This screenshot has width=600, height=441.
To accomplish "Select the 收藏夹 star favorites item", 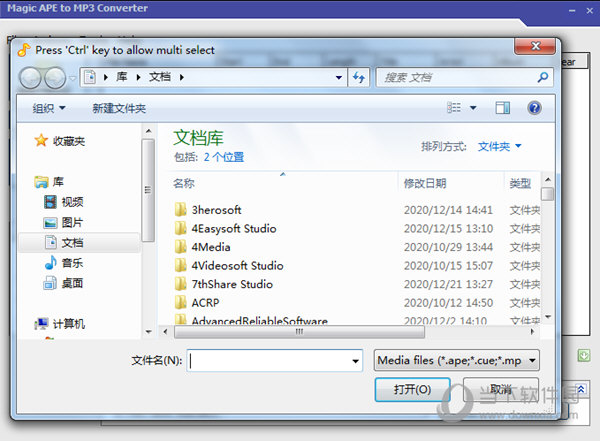I will [60, 141].
